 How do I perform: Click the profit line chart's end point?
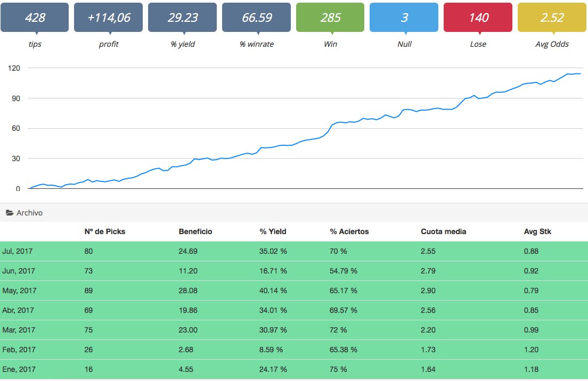pos(580,74)
